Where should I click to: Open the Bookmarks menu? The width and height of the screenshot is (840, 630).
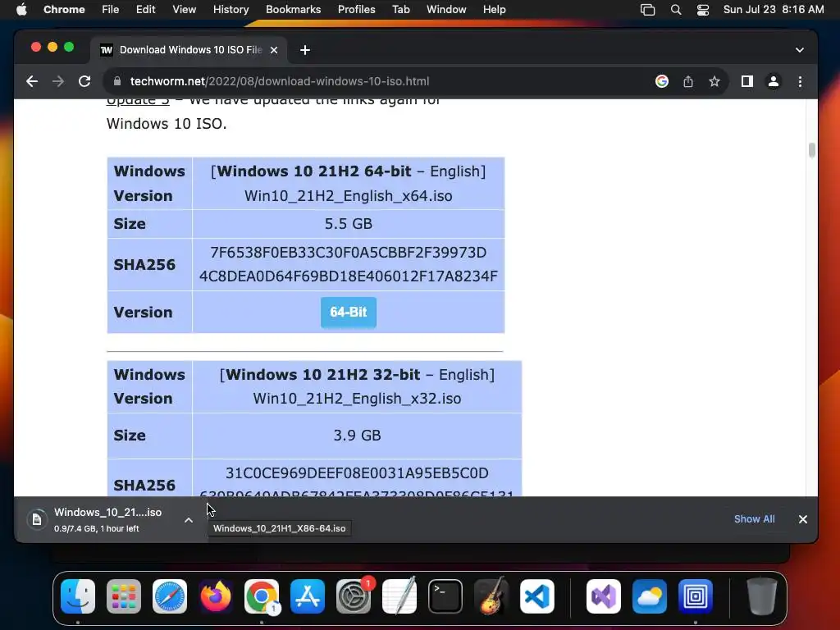(x=293, y=10)
